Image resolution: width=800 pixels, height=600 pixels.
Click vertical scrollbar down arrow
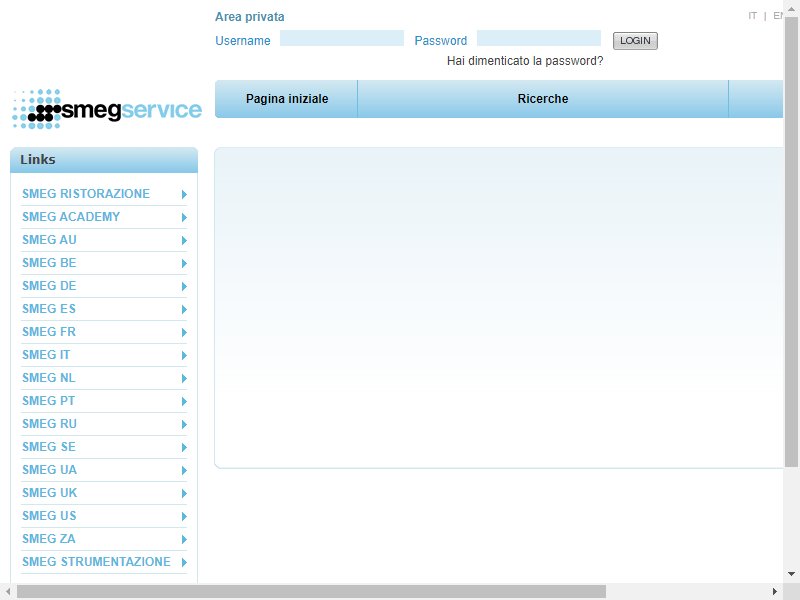tap(791, 574)
